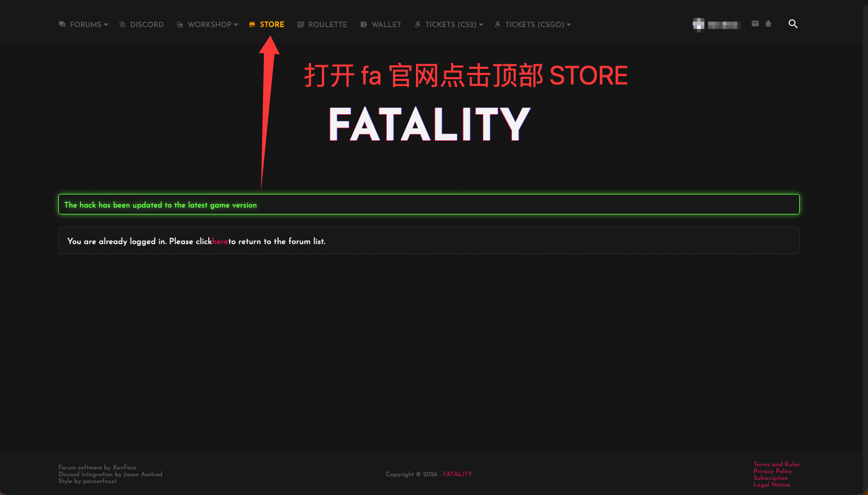Open the FATALITY copyright link in footer
Image resolution: width=868 pixels, height=495 pixels.
coord(457,474)
